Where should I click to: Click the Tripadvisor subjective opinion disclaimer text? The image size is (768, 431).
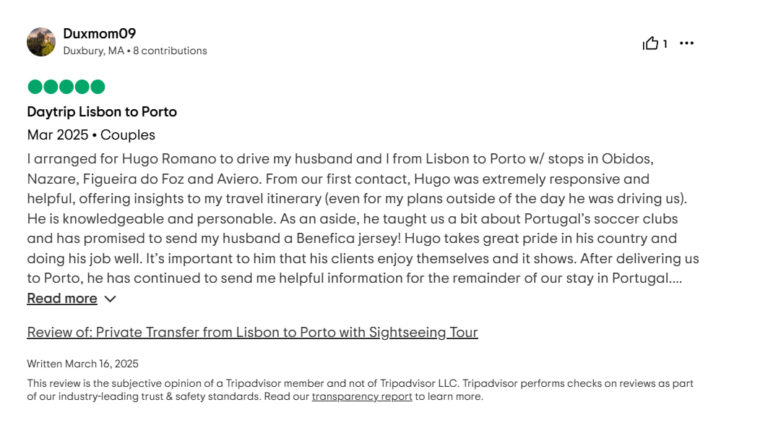click(300, 383)
